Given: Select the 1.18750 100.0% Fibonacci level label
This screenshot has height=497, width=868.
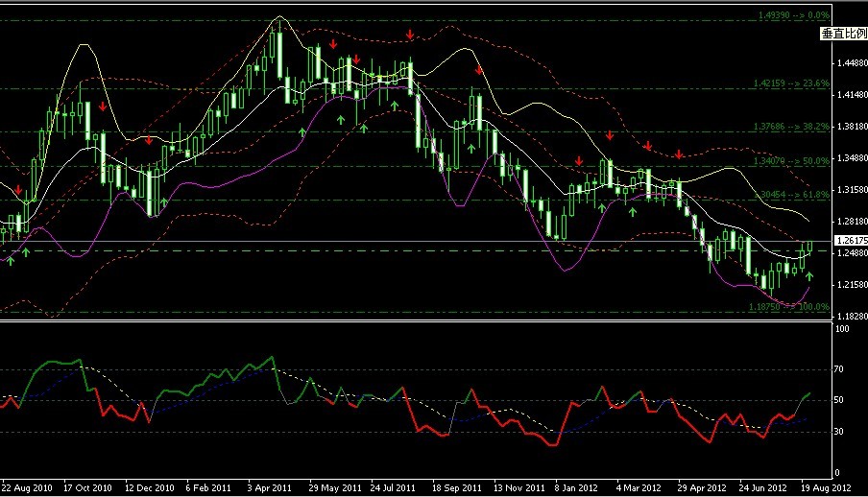Looking at the screenshot, I should pos(789,307).
